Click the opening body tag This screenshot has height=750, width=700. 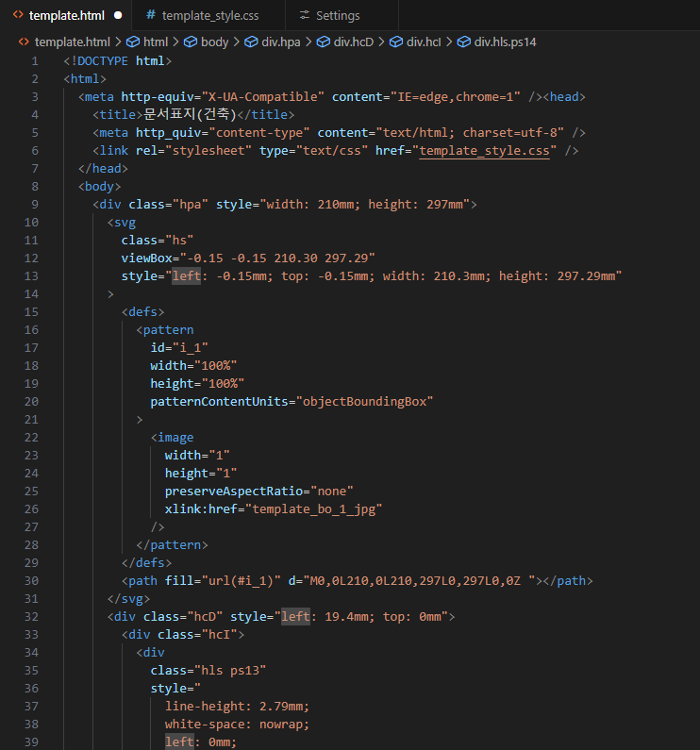point(99,187)
